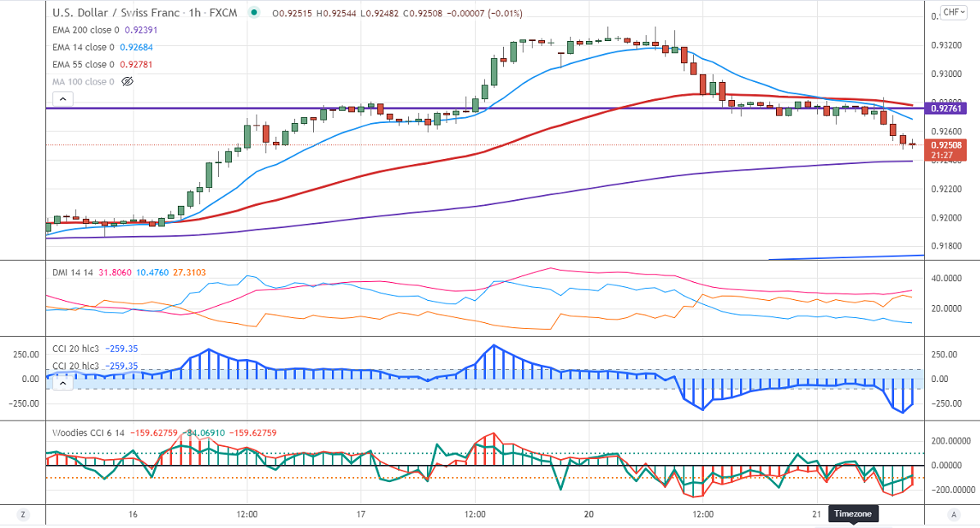Click DMI value 27.3103
Screen dimensions: 980x528
pyautogui.click(x=189, y=272)
